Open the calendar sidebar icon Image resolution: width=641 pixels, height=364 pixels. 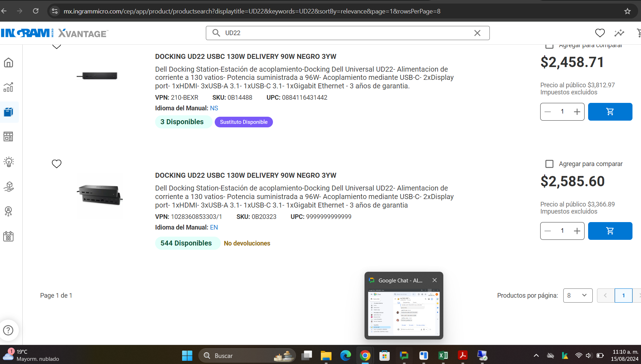click(x=9, y=236)
